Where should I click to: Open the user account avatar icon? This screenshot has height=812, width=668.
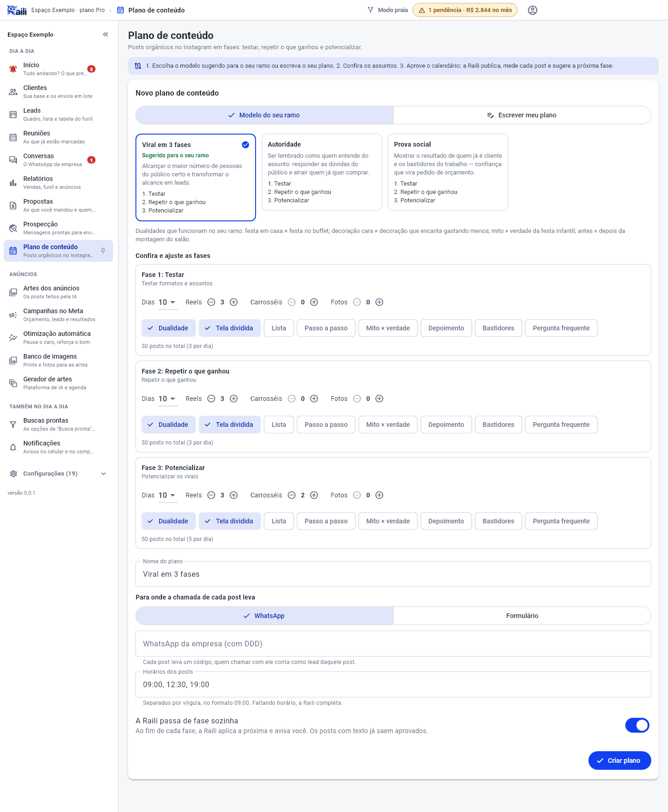pos(533,10)
